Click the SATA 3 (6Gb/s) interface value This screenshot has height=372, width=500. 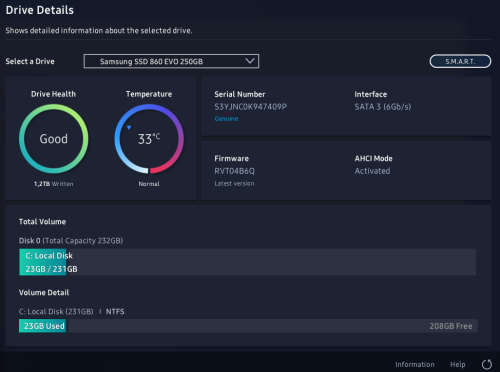click(x=383, y=107)
